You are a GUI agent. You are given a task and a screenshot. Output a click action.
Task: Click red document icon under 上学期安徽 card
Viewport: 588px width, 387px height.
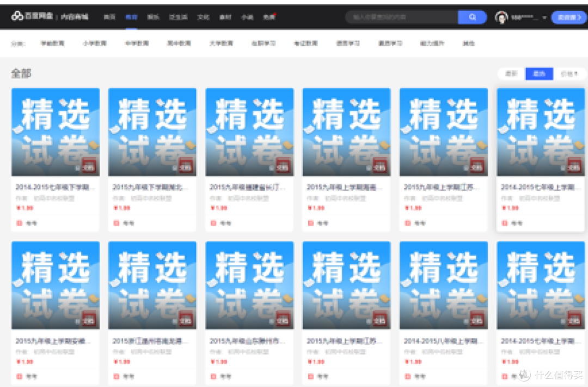click(x=20, y=376)
